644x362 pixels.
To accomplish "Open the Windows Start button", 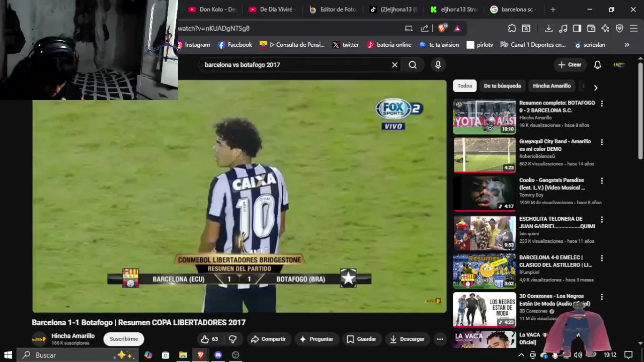I will pyautogui.click(x=8, y=355).
